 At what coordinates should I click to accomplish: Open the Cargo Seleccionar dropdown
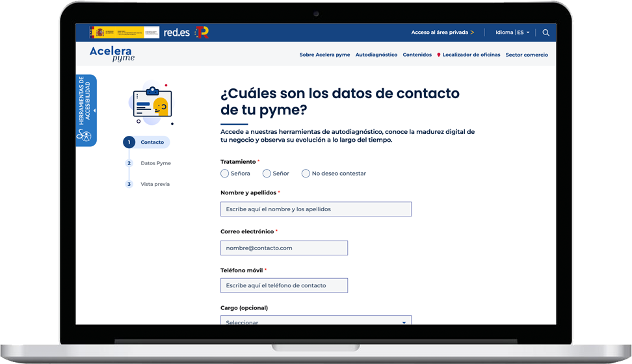pyautogui.click(x=315, y=320)
